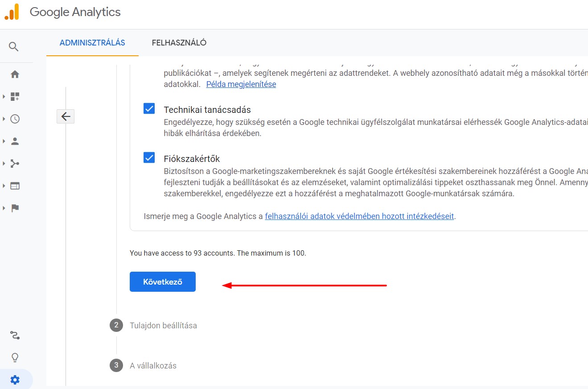The width and height of the screenshot is (588, 389).
Task: Switch to the FELHASZNÁLÓ tab
Action: 179,43
